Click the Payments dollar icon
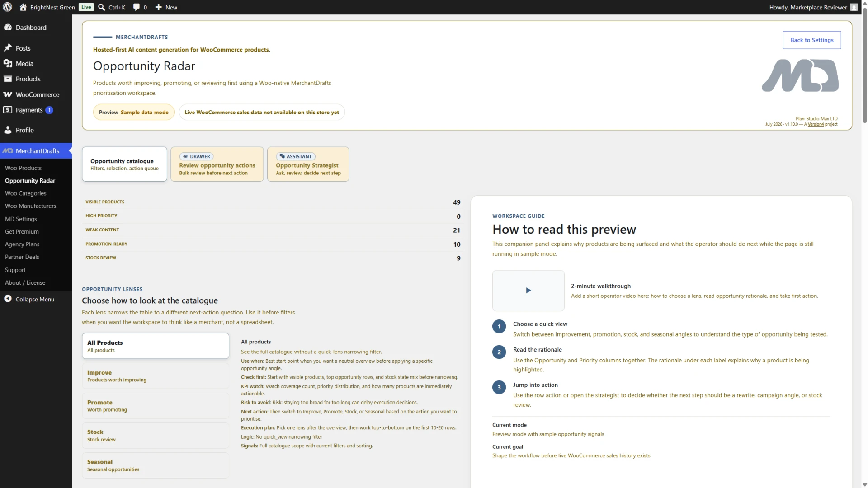868x488 pixels. (8, 110)
